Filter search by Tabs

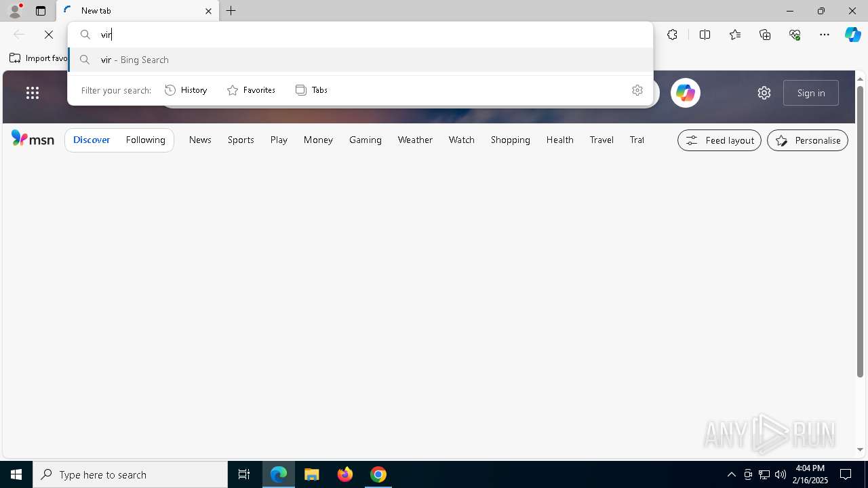[311, 90]
